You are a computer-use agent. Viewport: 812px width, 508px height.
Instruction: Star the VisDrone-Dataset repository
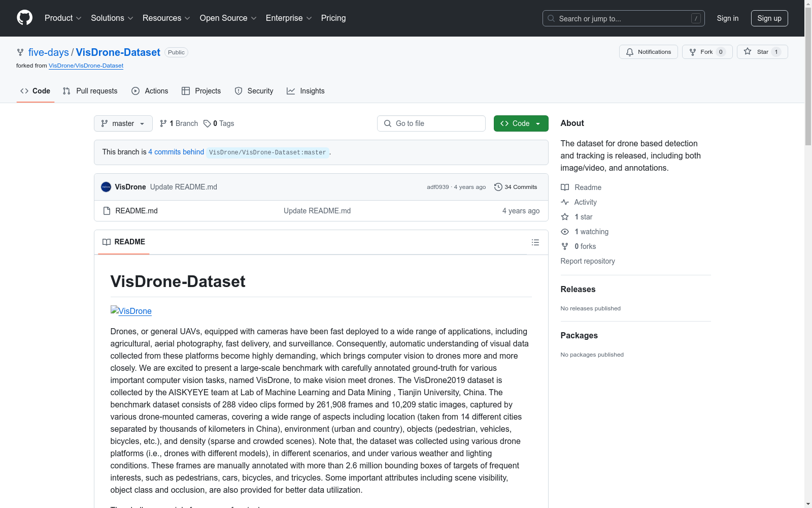[762, 52]
